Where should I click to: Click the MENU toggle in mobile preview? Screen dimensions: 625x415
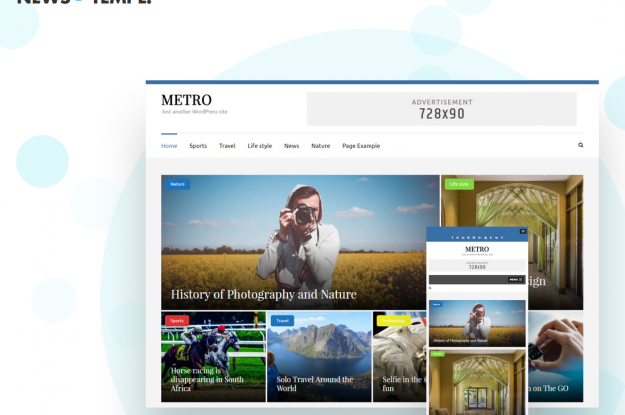515,279
